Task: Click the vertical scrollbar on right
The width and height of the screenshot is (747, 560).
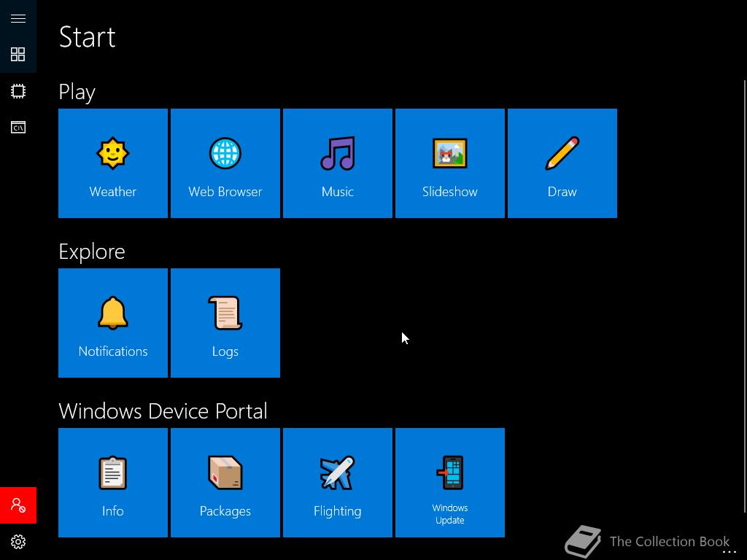Action: point(745,296)
